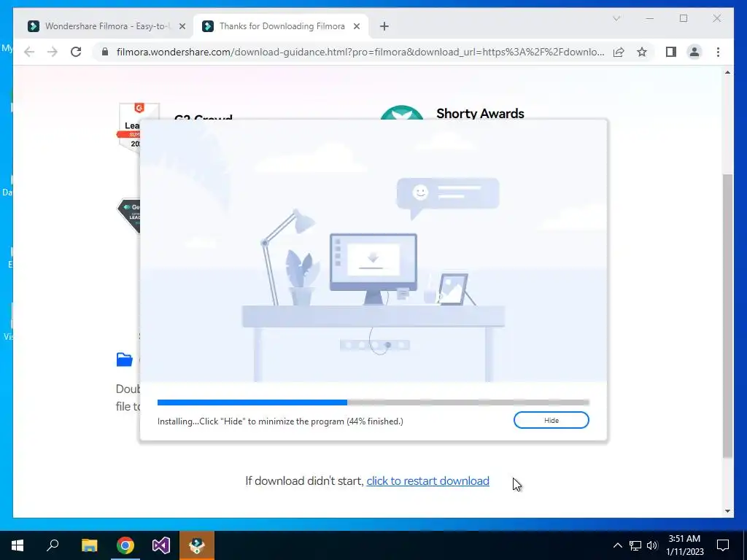Open Visual Studio from the taskbar

coord(161,545)
